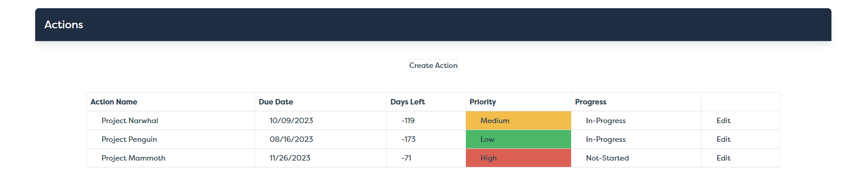Edit the Project Mammoth action
The height and width of the screenshot is (182, 868).
pyautogui.click(x=723, y=158)
